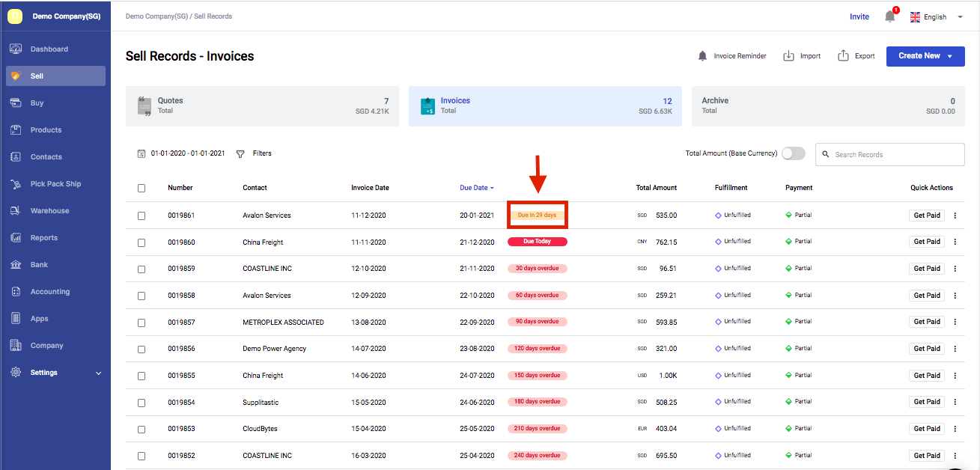Click the Reports chart icon

tap(16, 238)
